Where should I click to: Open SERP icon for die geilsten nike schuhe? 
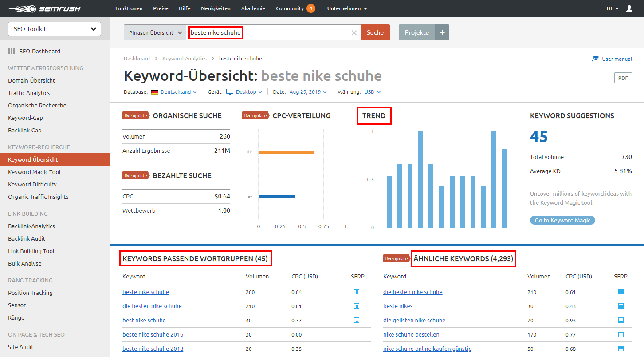(621, 320)
